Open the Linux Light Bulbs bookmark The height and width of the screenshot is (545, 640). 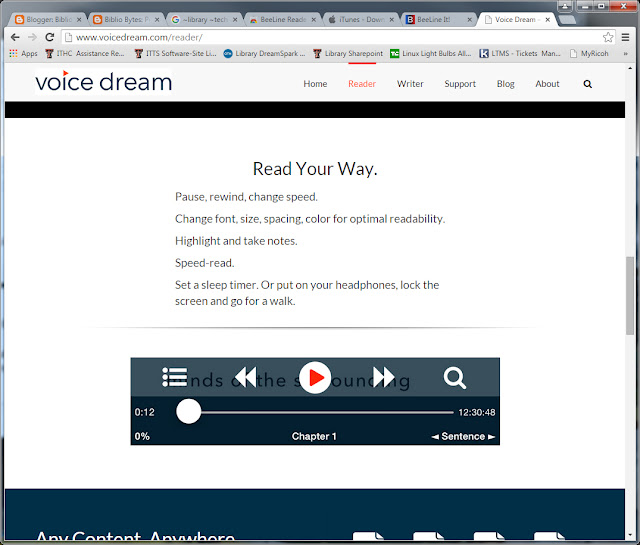(x=431, y=53)
